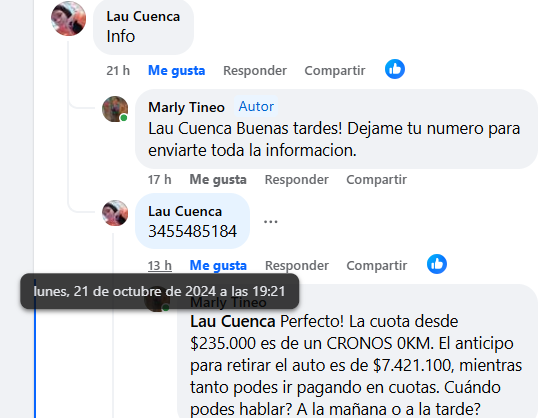Image resolution: width=542 pixels, height=418 pixels.
Task: Toggle Me gusta on Marly Tineo's 17 h reply
Action: tap(218, 179)
